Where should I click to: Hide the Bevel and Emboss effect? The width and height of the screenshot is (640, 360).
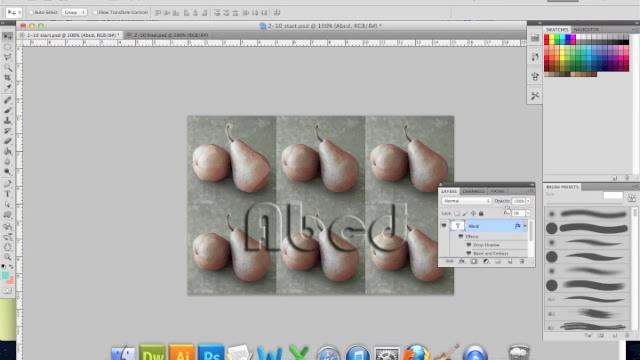[x=469, y=253]
